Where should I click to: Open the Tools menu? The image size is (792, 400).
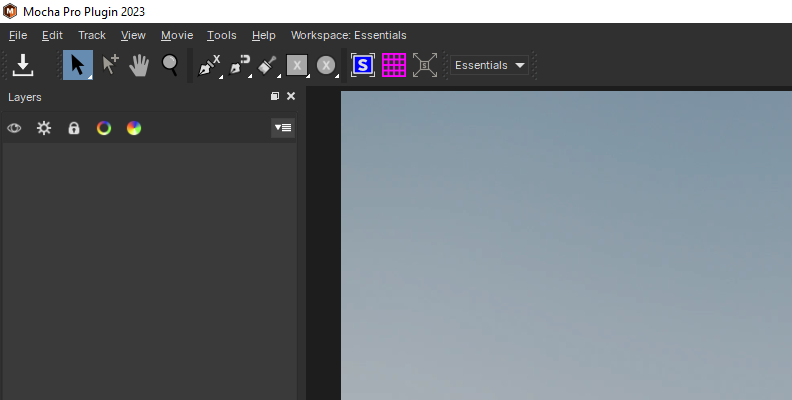222,35
